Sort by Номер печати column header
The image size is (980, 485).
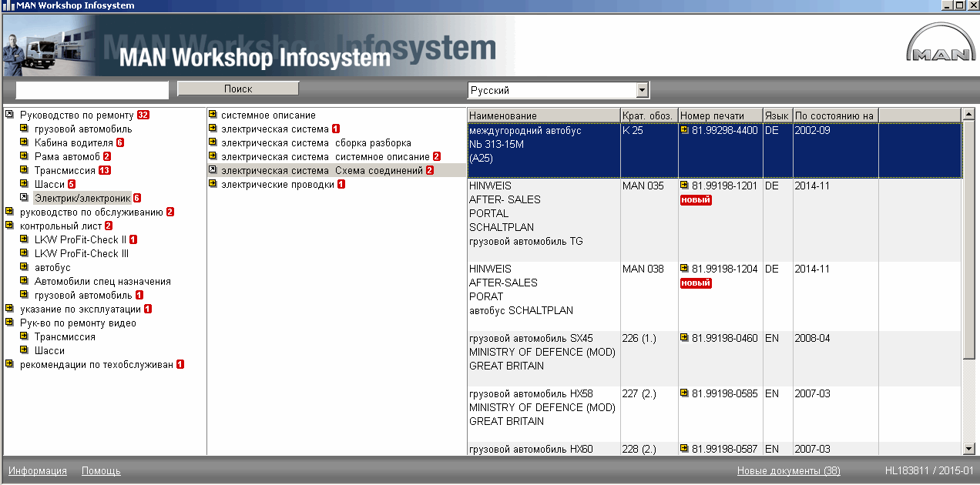tap(720, 115)
